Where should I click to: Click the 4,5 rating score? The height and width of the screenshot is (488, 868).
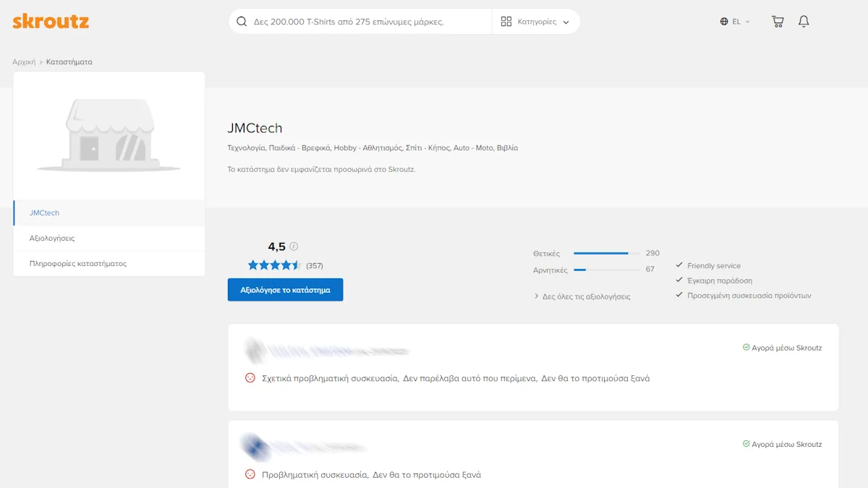(277, 247)
